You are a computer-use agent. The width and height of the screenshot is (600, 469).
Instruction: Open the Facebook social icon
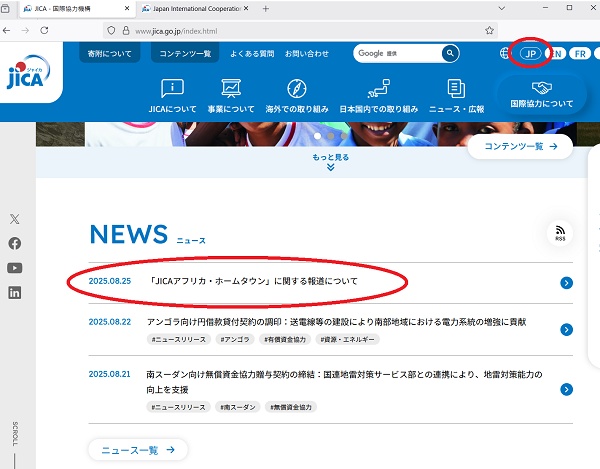15,243
